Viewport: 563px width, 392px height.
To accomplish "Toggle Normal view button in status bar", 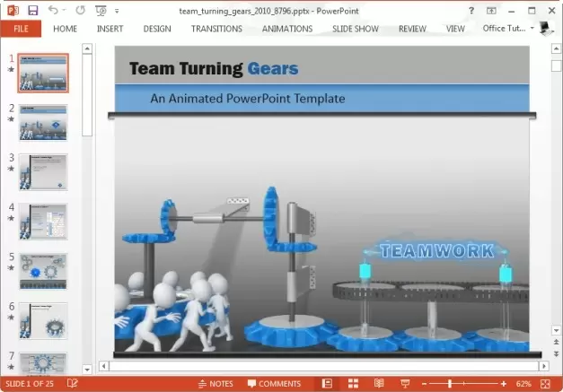I will click(x=327, y=384).
